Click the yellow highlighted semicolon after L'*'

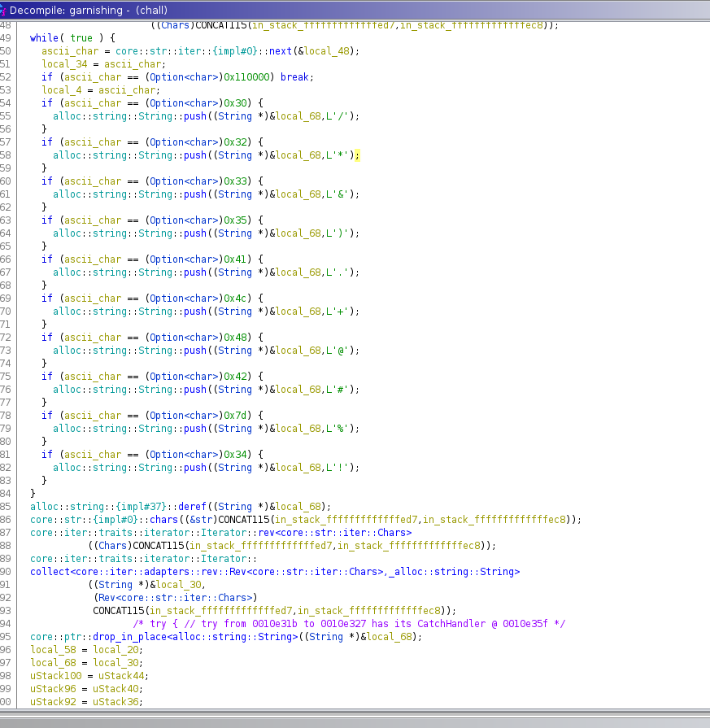tap(357, 155)
